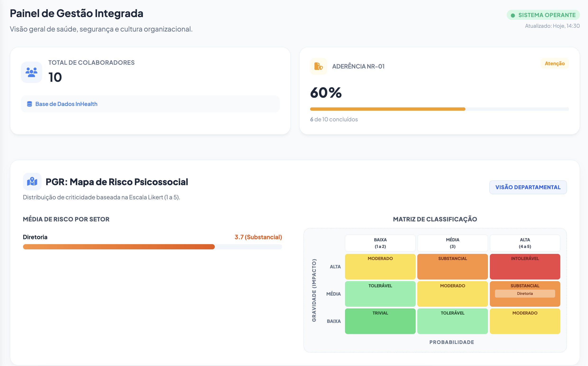Click the Visão Departamental button

point(528,187)
